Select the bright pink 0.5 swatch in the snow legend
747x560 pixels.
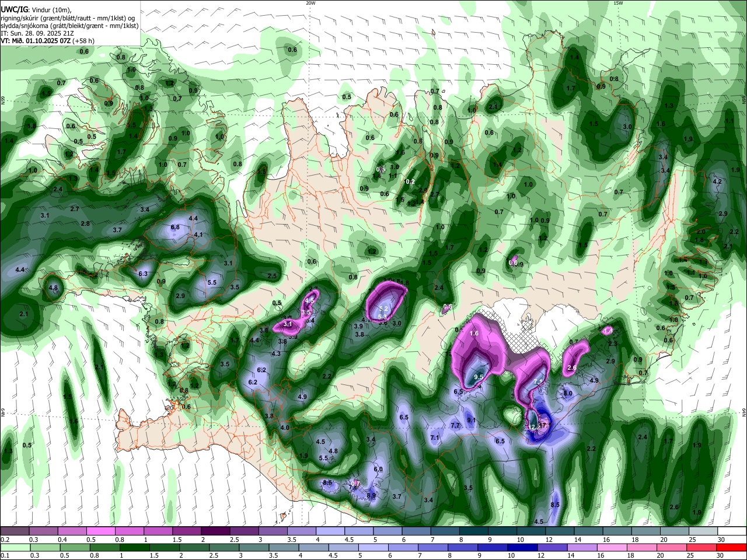[100, 531]
